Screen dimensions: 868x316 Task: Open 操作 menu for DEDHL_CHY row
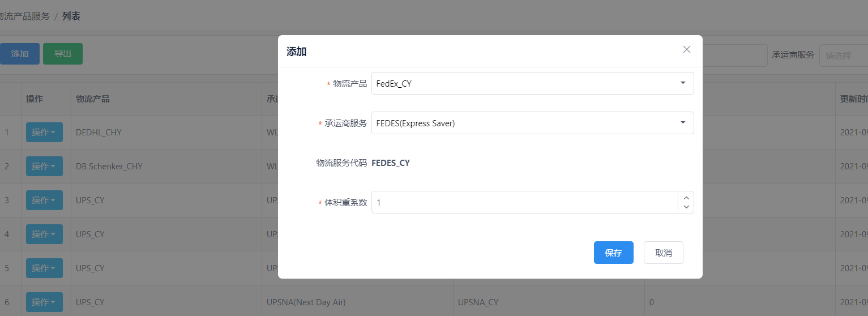point(44,132)
